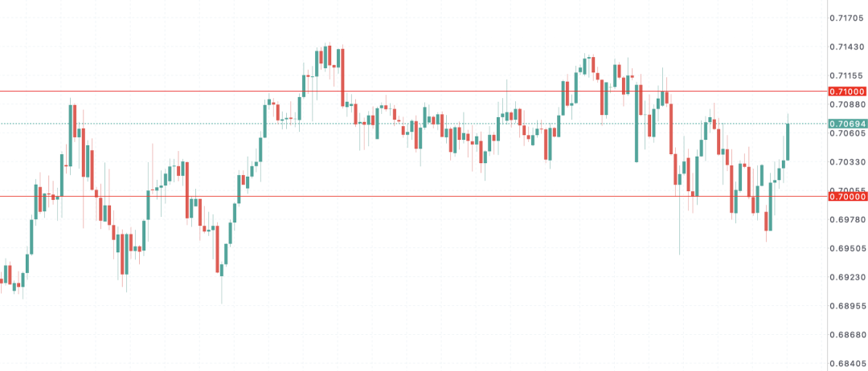Select the 0.69505 axis value
The height and width of the screenshot is (371, 868).
pos(846,249)
